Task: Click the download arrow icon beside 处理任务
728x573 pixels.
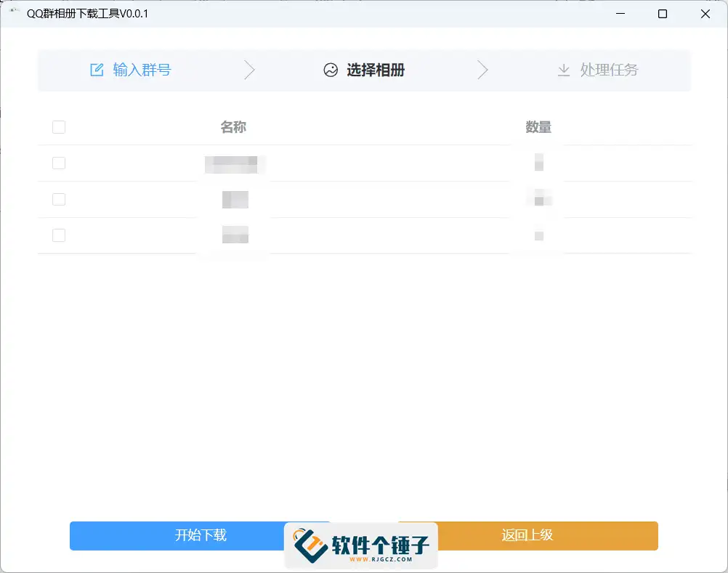Action: point(564,70)
